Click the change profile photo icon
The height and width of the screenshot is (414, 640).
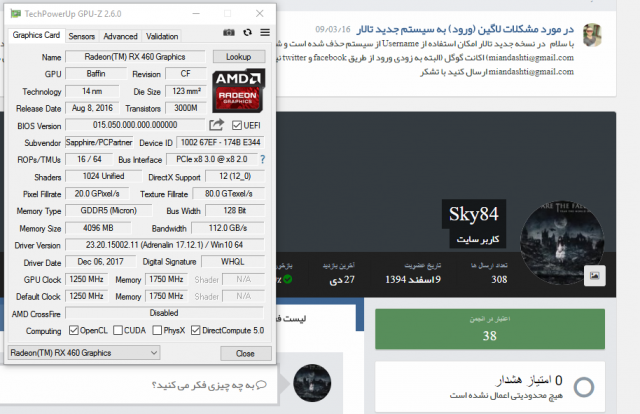tap(593, 274)
